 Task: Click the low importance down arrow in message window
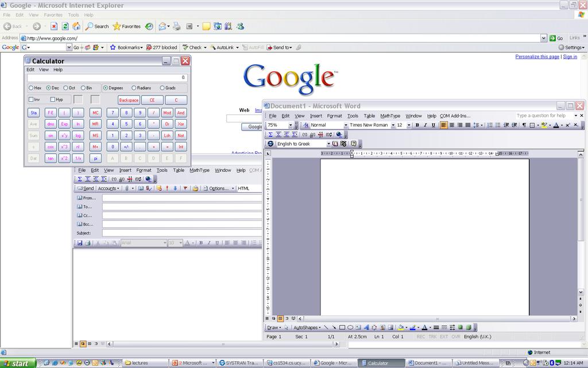175,188
